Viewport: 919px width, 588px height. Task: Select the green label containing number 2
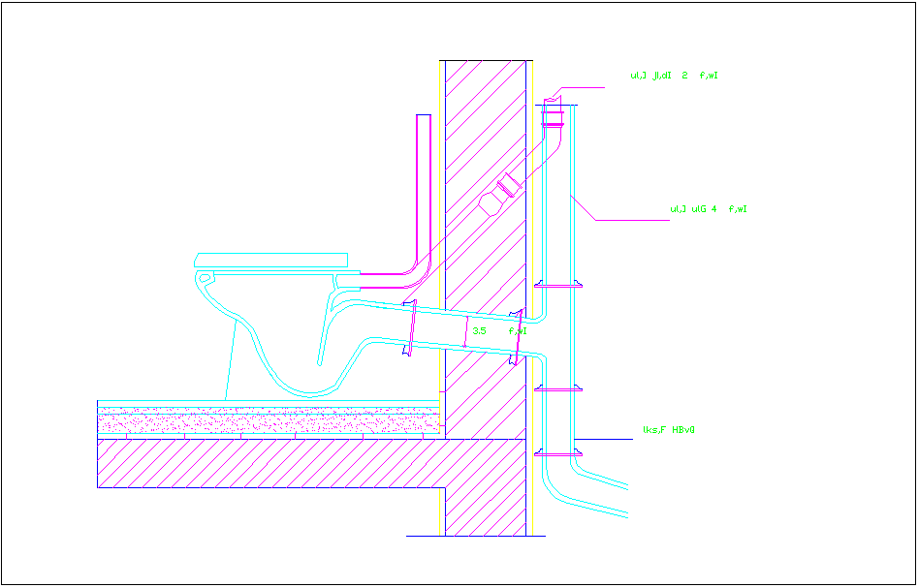pyautogui.click(x=673, y=76)
